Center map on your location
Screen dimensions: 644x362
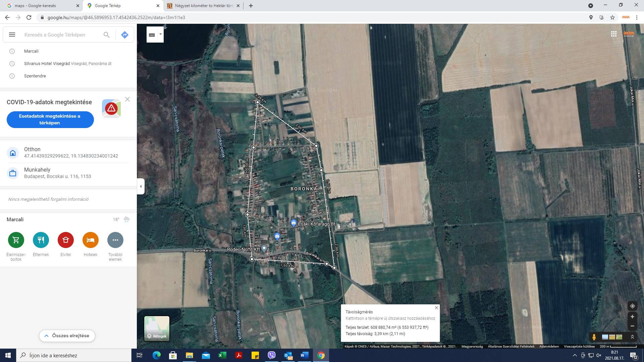(x=632, y=306)
